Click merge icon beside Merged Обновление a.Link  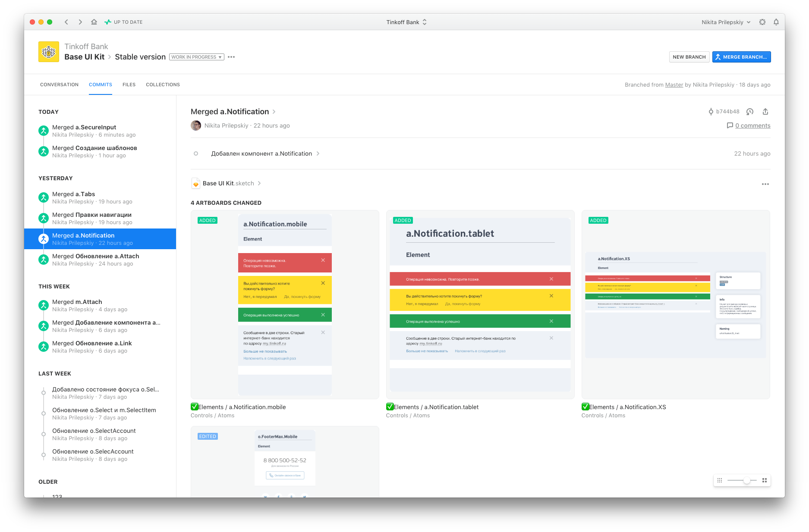tap(44, 347)
